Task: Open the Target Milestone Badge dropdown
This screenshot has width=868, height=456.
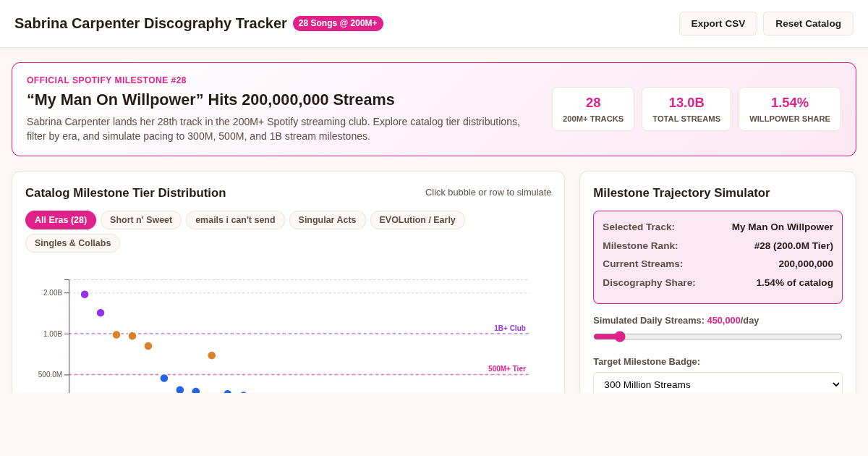Action: tap(718, 384)
